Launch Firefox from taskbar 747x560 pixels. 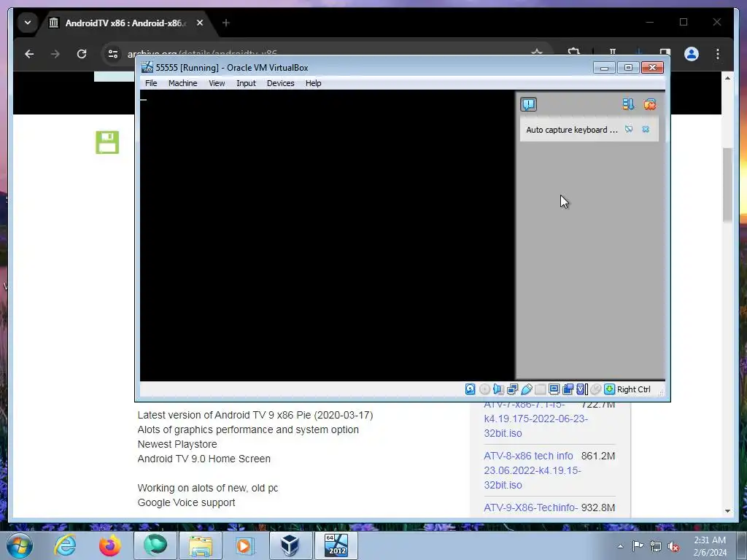(109, 545)
